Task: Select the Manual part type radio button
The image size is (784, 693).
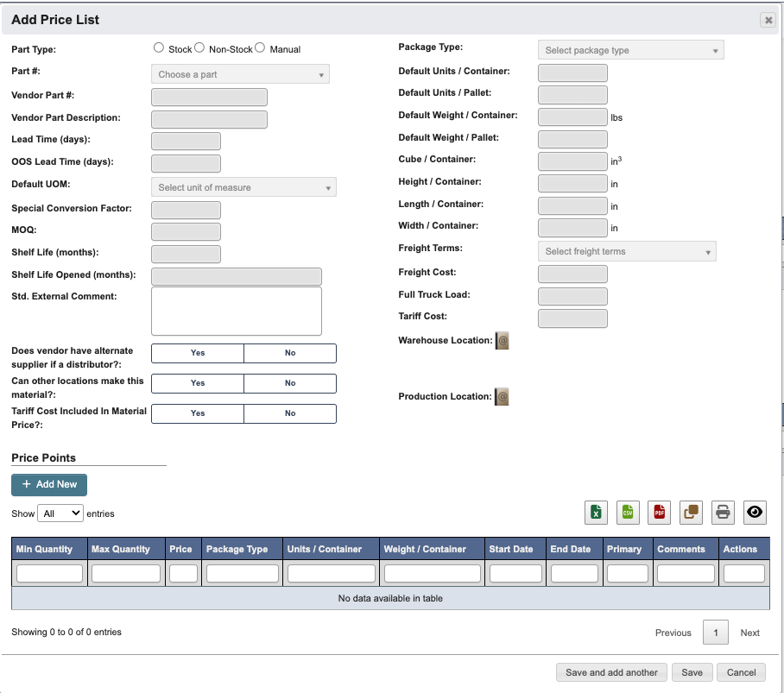Action: (x=260, y=47)
